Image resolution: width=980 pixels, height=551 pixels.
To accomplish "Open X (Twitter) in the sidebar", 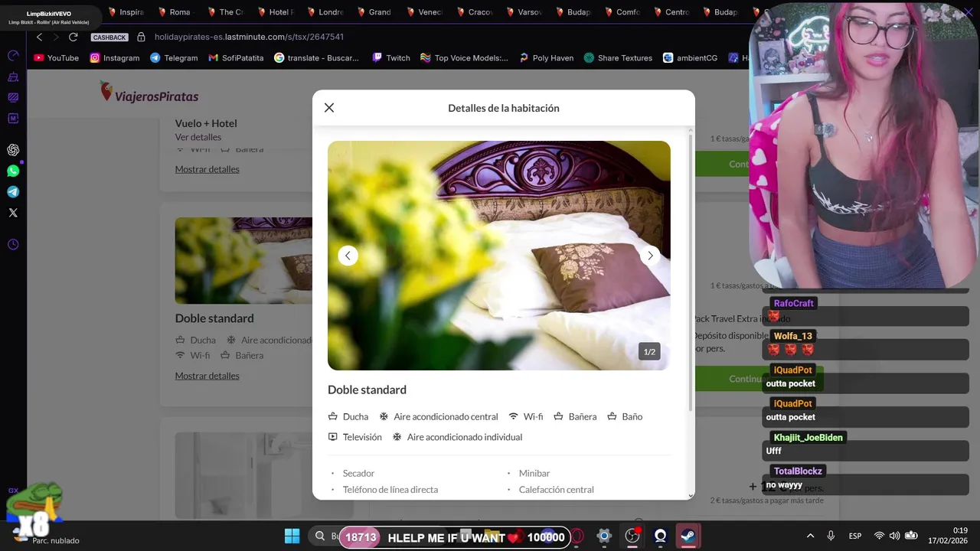I will coord(13,213).
